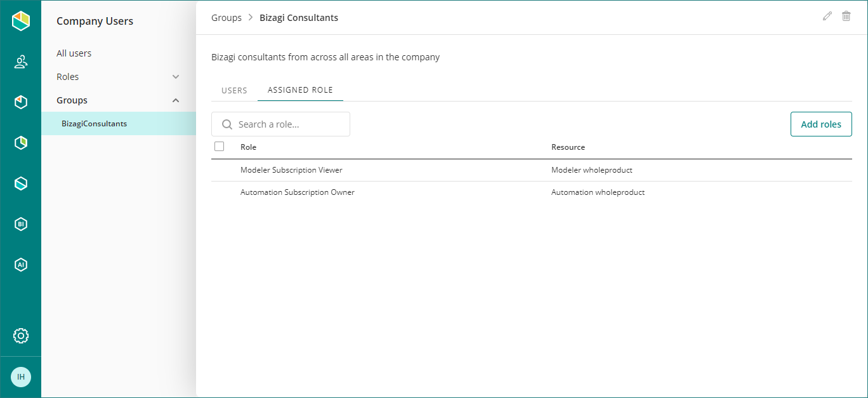Open the settings gear icon
The width and height of the screenshot is (868, 398).
[21, 336]
